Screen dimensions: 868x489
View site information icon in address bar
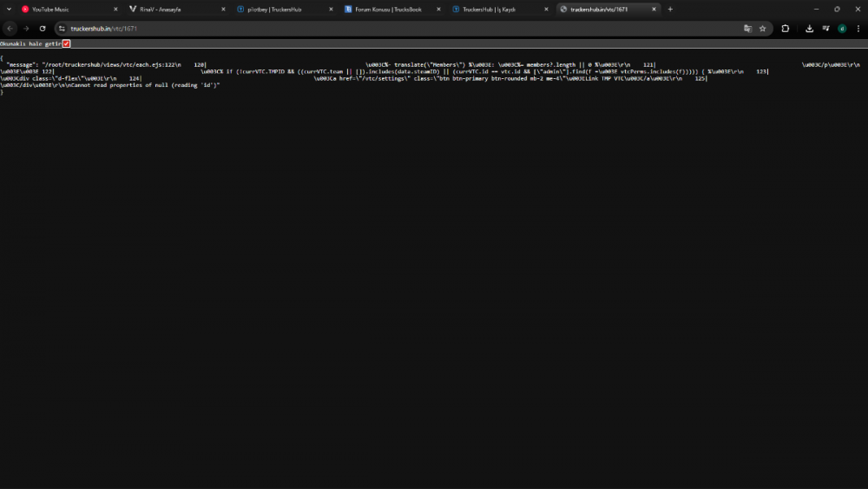pos(62,29)
